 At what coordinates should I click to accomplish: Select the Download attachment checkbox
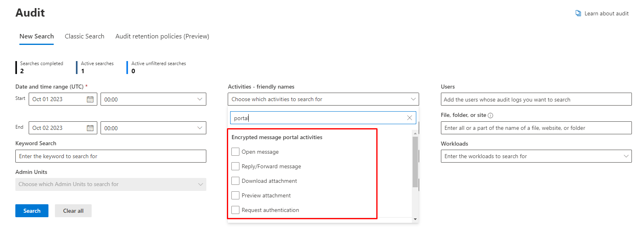point(235,181)
